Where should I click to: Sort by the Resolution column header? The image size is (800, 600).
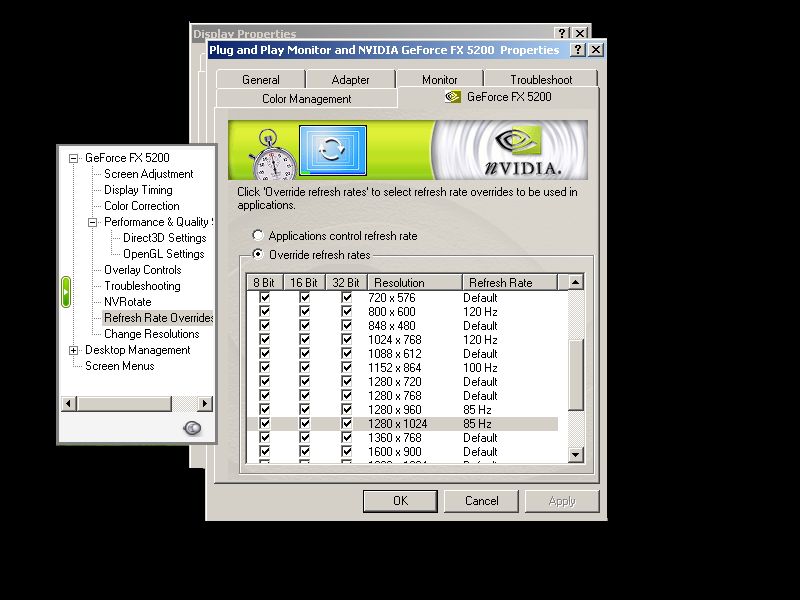tap(414, 283)
